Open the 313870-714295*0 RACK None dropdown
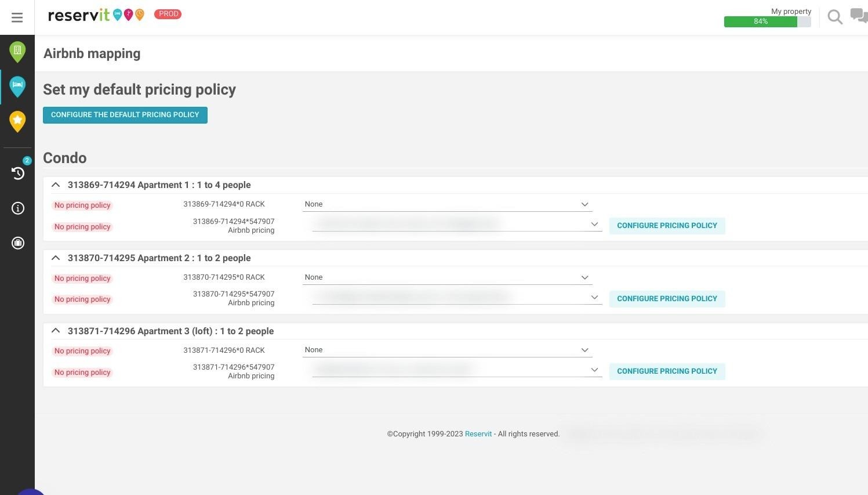 (x=447, y=277)
